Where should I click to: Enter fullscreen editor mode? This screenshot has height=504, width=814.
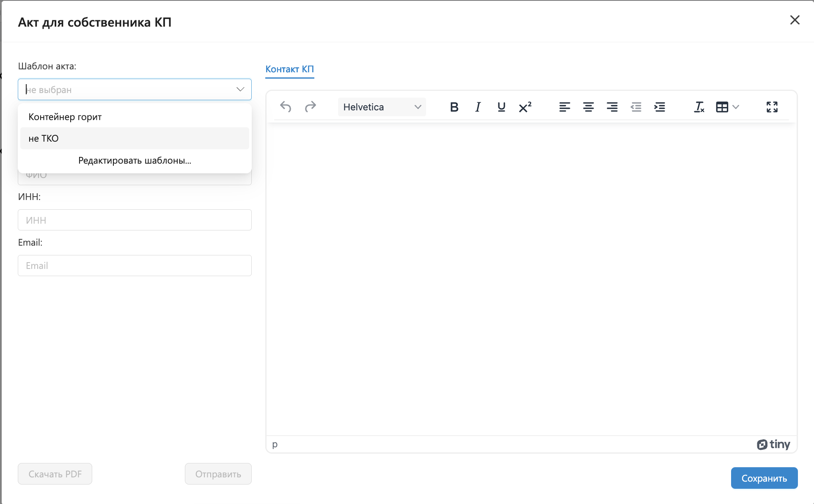tap(772, 107)
